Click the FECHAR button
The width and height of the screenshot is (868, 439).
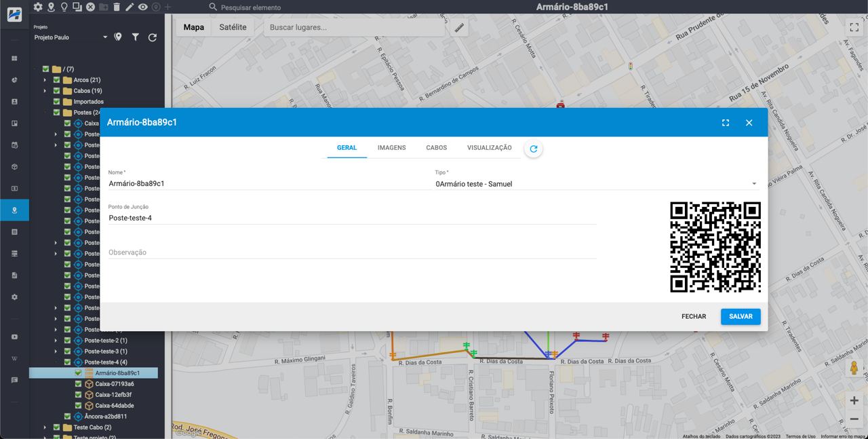693,317
